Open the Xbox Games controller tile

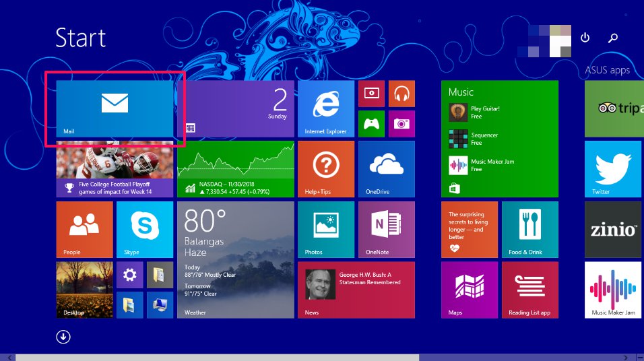click(x=371, y=124)
